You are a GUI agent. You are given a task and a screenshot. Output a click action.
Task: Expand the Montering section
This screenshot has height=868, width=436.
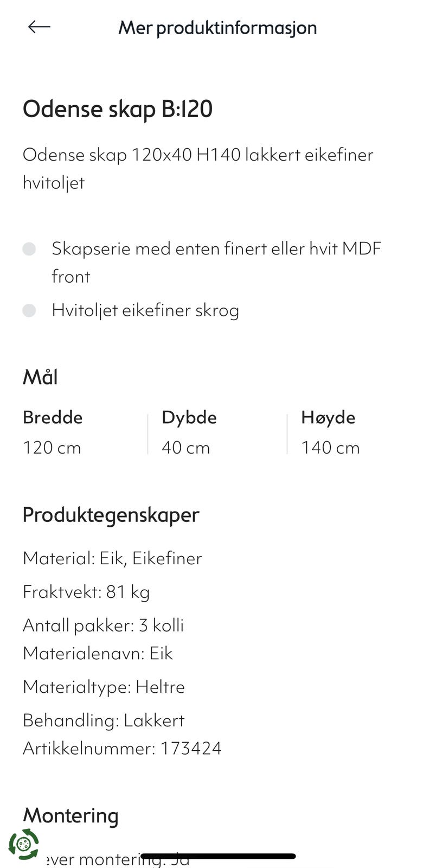click(x=70, y=815)
